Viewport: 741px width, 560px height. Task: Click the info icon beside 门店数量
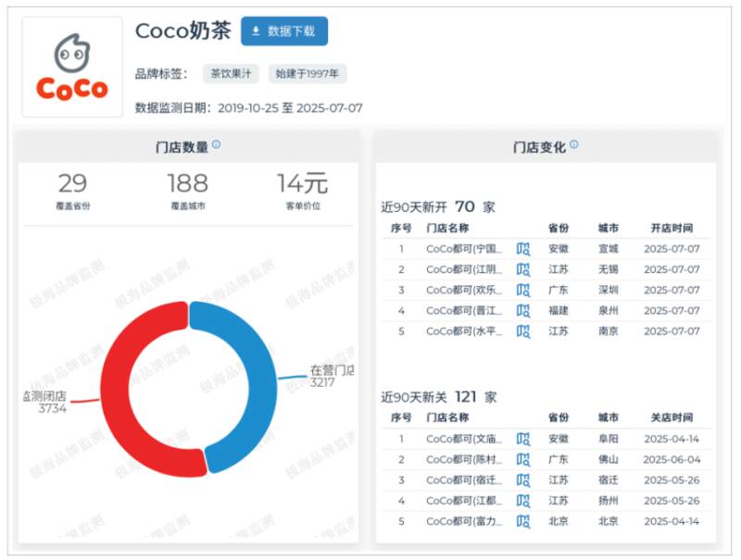pos(216,145)
